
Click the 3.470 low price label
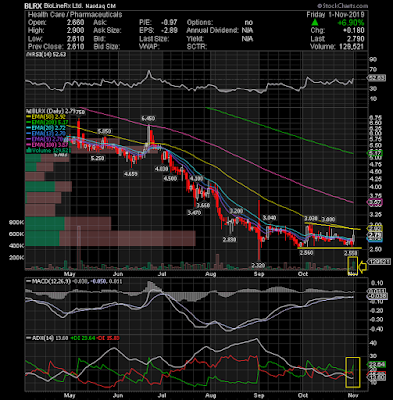click(x=194, y=212)
